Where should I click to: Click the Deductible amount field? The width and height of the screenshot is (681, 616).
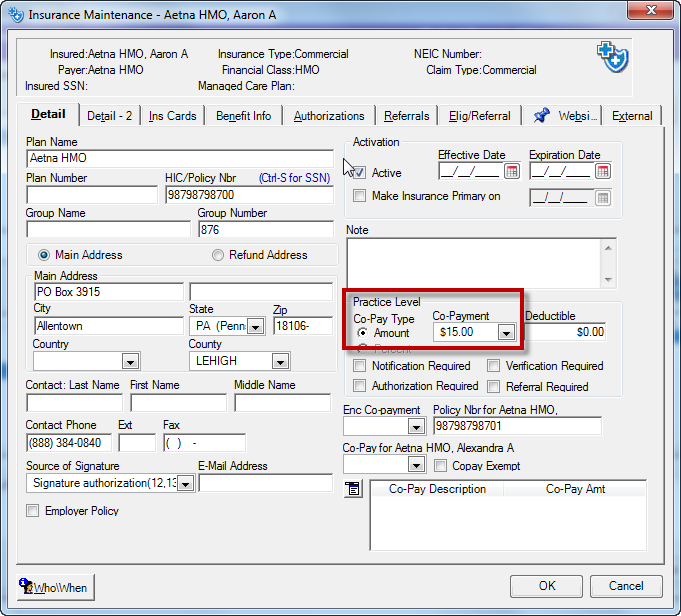point(565,332)
